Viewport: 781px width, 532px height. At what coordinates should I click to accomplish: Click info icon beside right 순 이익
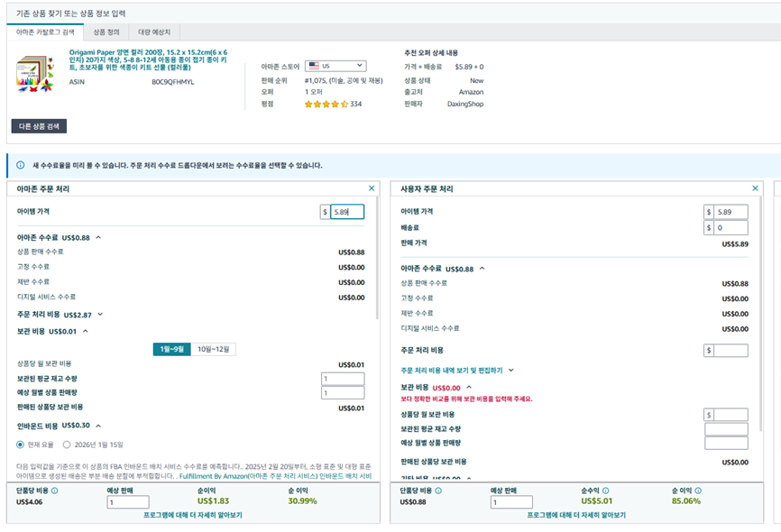pos(698,491)
